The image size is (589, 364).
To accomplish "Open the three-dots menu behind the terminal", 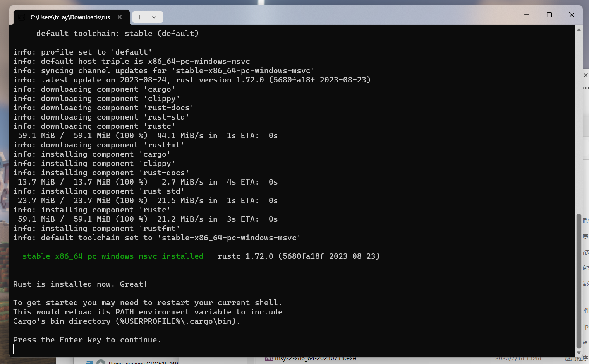I will (x=586, y=88).
